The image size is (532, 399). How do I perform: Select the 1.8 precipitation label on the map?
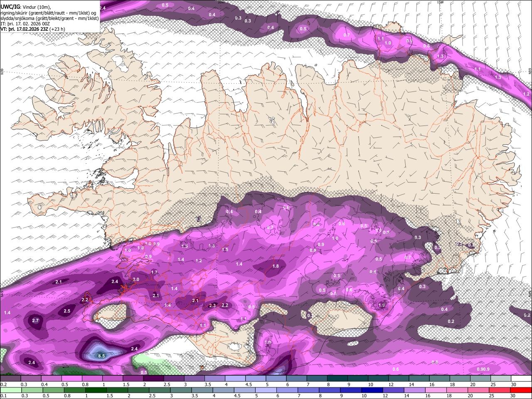pyautogui.click(x=276, y=266)
